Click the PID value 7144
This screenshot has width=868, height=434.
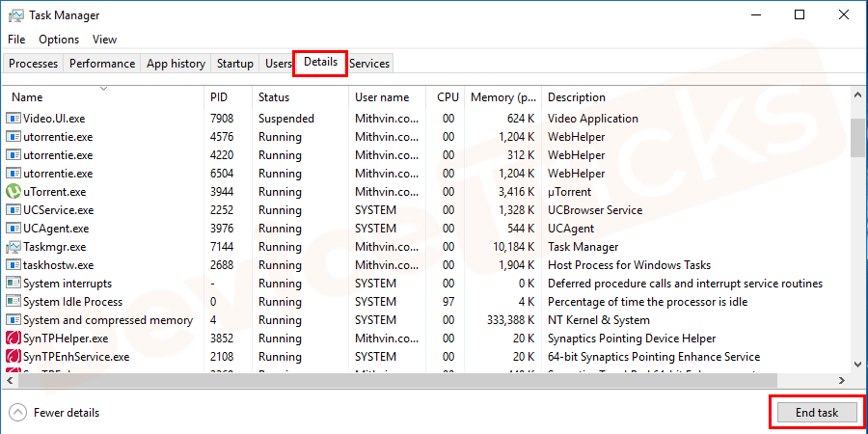[x=222, y=247]
